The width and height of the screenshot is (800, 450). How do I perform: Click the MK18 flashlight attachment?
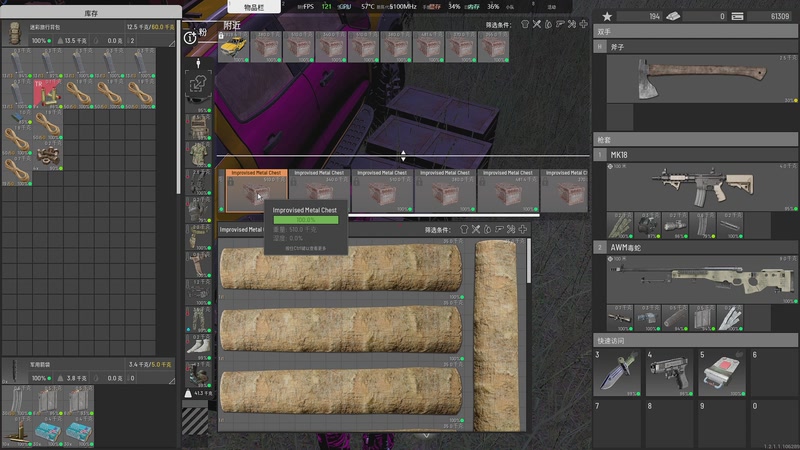tap(675, 226)
